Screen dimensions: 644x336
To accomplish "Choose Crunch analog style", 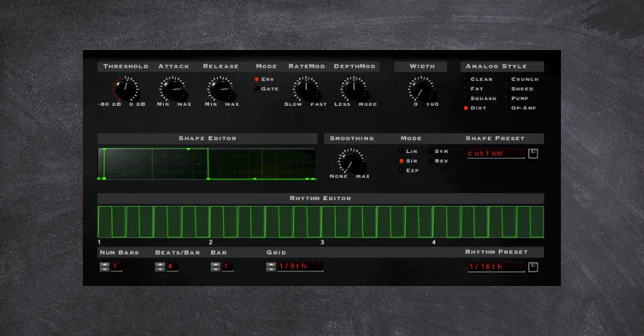I will tap(521, 79).
